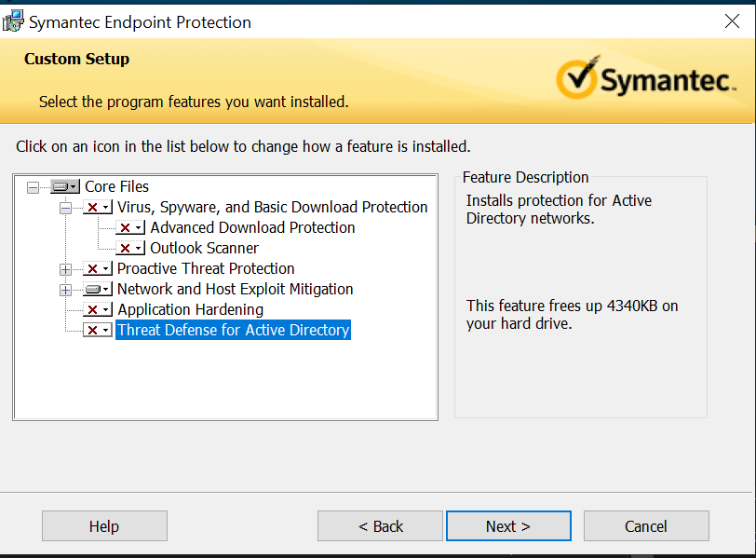
Task: Click the Next button
Action: click(508, 526)
